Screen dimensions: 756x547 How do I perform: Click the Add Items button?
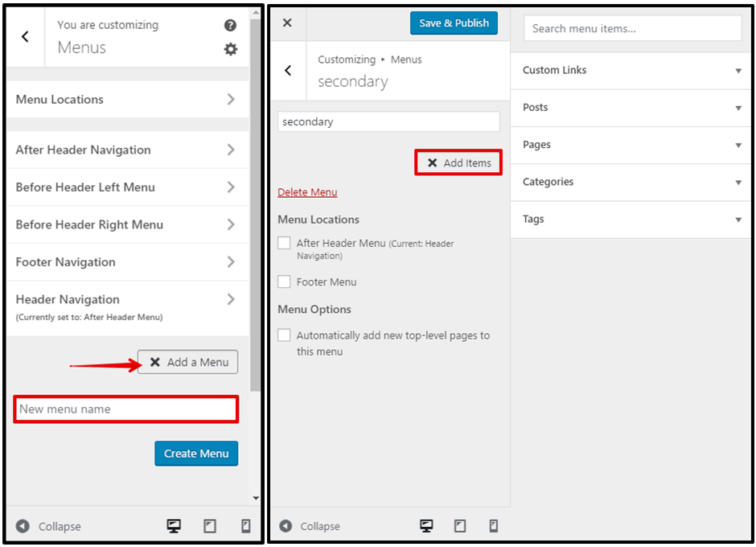coord(458,162)
